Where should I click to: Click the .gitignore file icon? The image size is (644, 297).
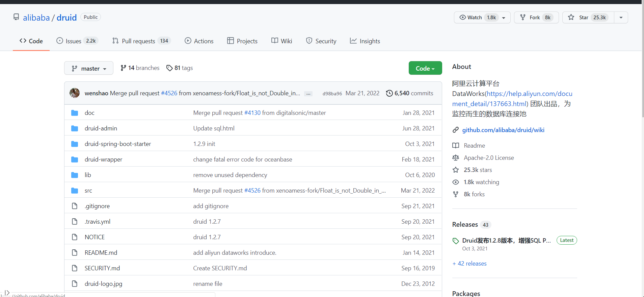pyautogui.click(x=75, y=206)
